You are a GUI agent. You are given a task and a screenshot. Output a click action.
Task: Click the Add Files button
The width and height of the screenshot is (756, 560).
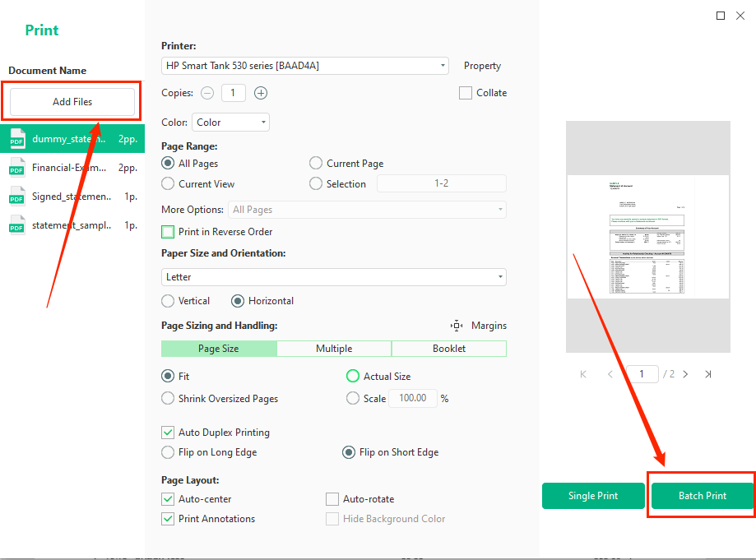tap(72, 102)
